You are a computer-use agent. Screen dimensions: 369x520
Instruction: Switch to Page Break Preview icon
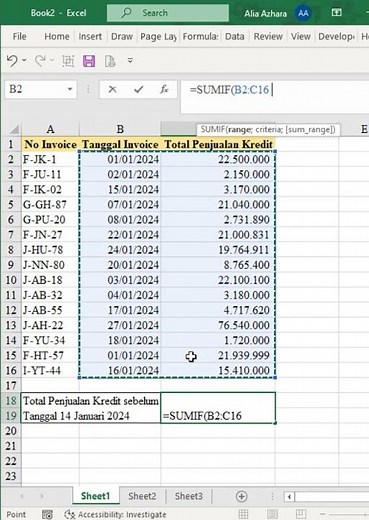[x=301, y=514]
